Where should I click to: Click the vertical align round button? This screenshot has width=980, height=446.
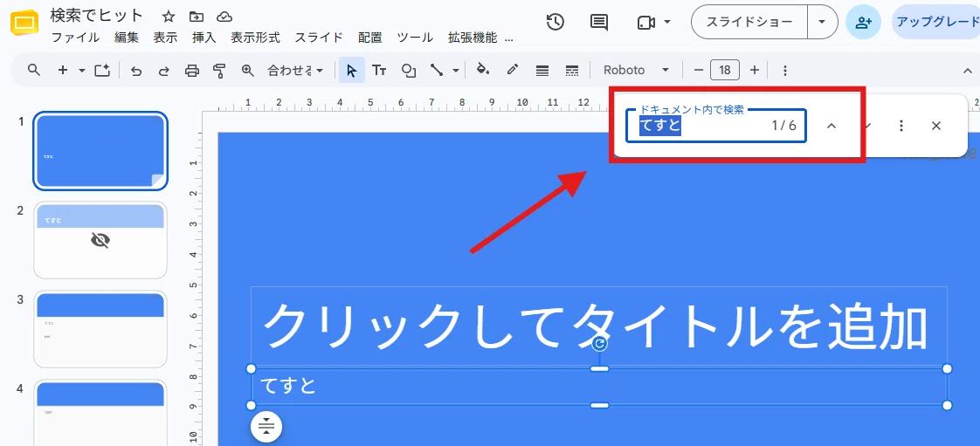[x=266, y=428]
